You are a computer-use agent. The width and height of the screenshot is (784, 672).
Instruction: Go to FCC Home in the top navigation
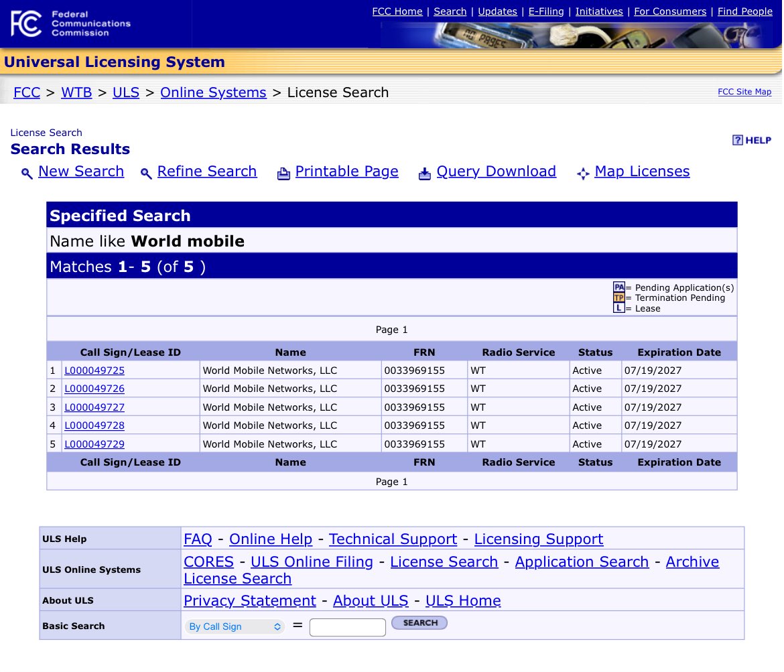tap(397, 11)
